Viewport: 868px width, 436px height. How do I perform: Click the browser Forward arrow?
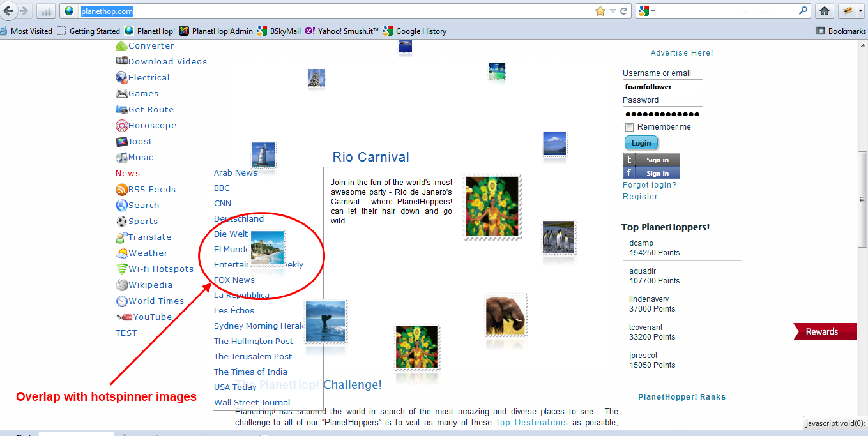click(24, 11)
